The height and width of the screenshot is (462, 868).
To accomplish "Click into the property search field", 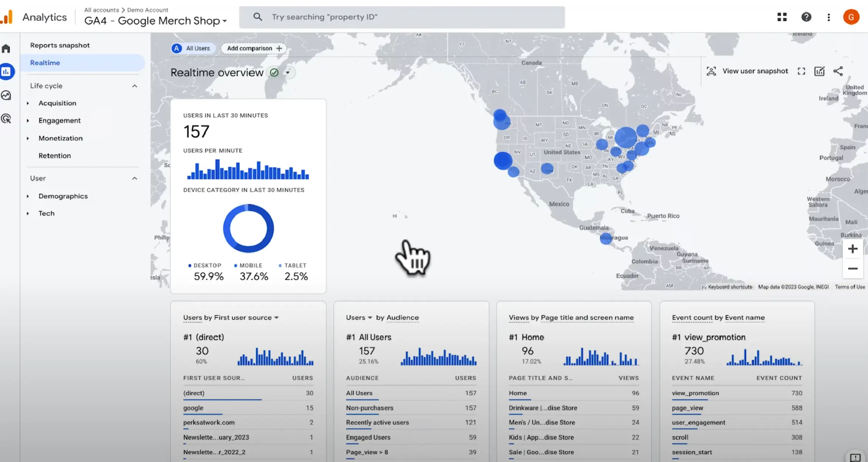I will (402, 17).
